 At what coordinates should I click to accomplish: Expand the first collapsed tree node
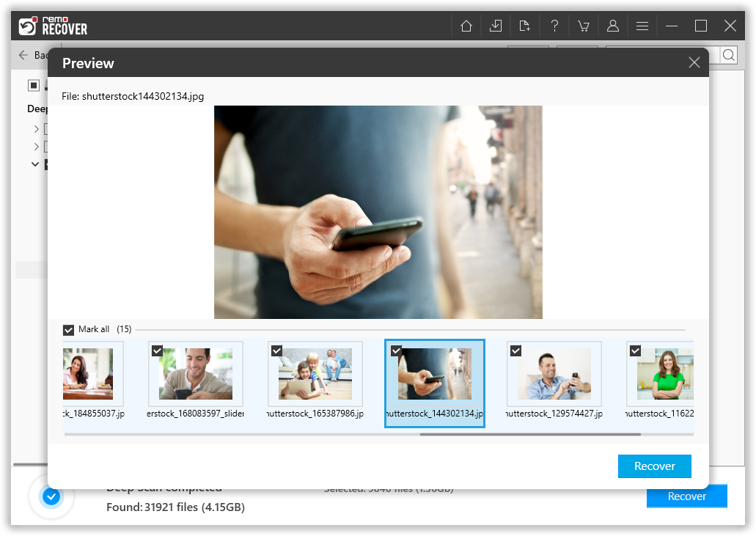coord(36,129)
